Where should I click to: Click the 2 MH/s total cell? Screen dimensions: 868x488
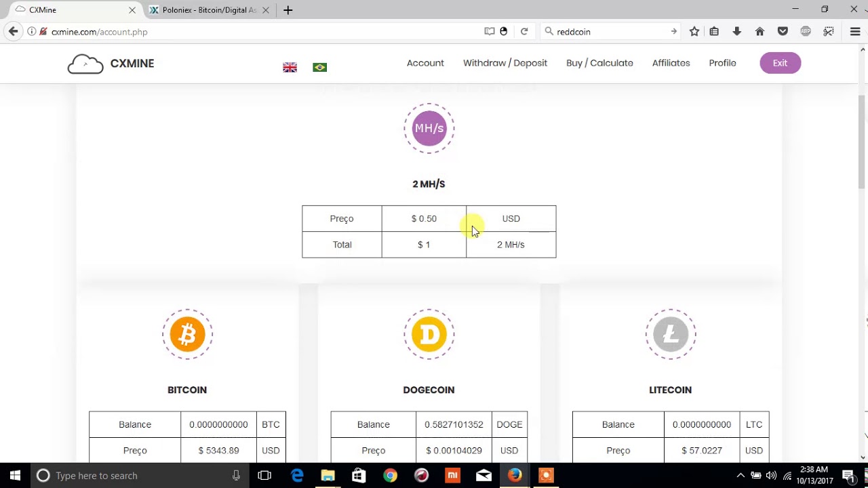click(x=511, y=245)
